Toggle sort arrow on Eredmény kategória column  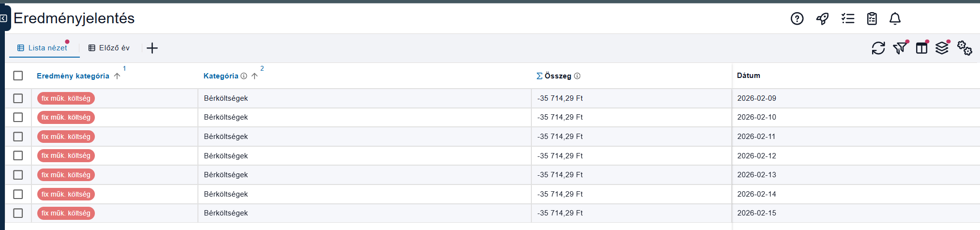(117, 76)
